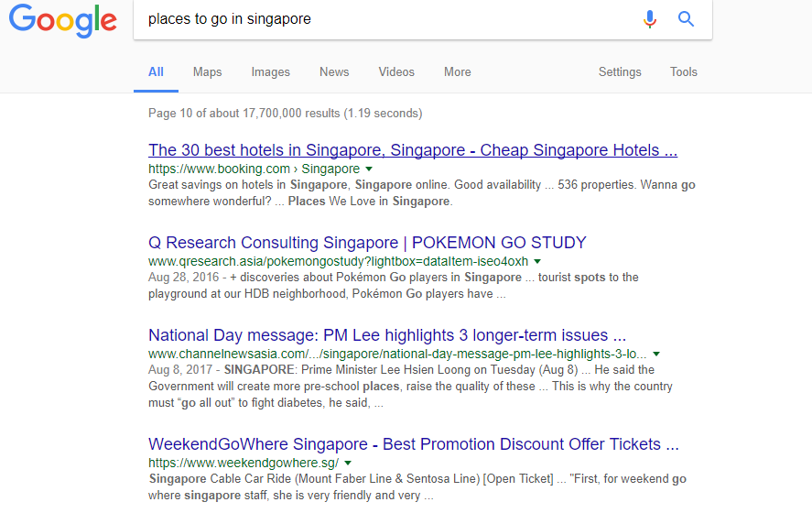Activate voice search microphone icon
Viewport: 812px width, 524px height.
[649, 19]
